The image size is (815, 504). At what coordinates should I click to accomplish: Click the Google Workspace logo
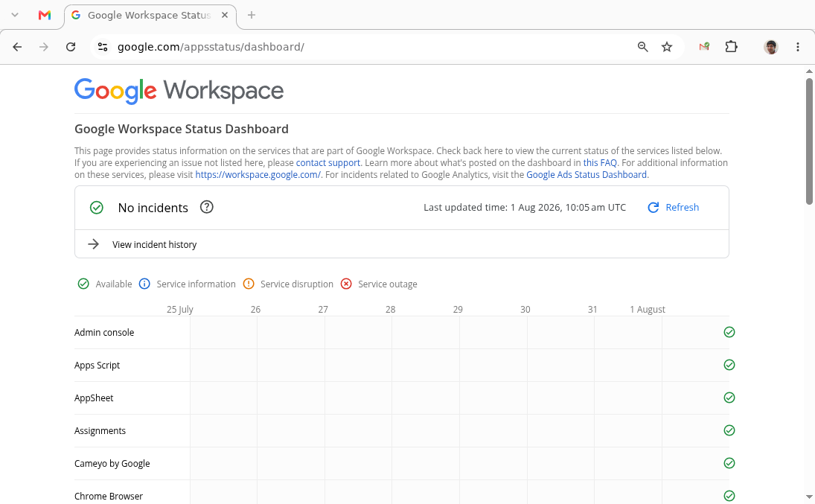click(x=179, y=92)
